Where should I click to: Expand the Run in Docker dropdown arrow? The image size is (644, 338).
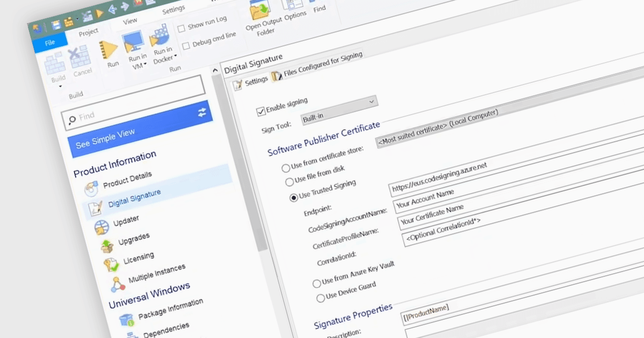click(175, 55)
